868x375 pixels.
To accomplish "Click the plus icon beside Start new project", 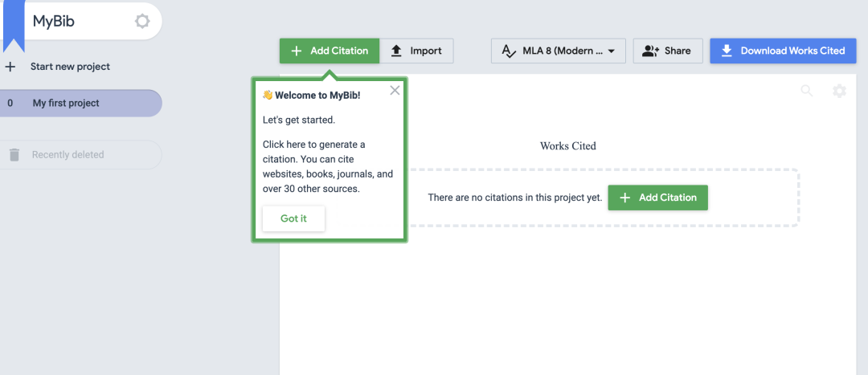I will (x=10, y=67).
